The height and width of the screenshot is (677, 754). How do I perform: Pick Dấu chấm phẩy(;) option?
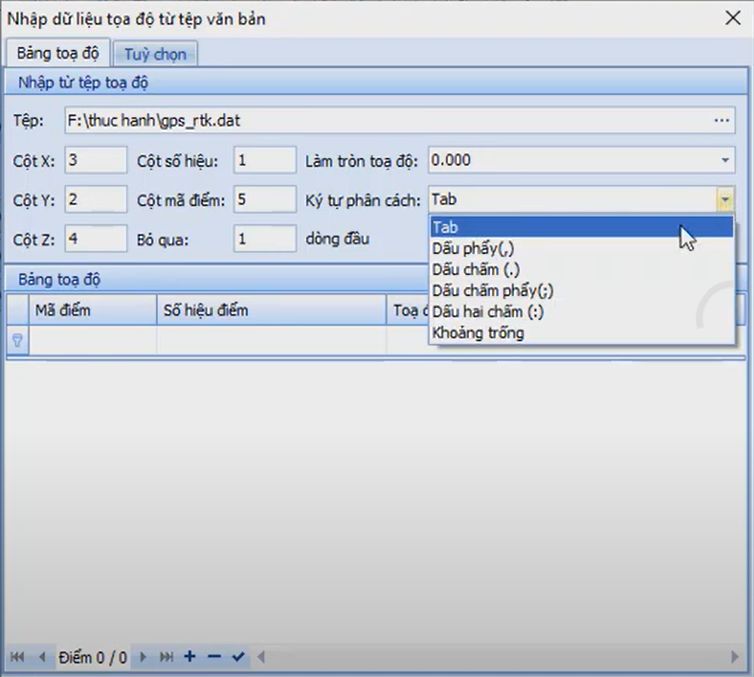(492, 290)
